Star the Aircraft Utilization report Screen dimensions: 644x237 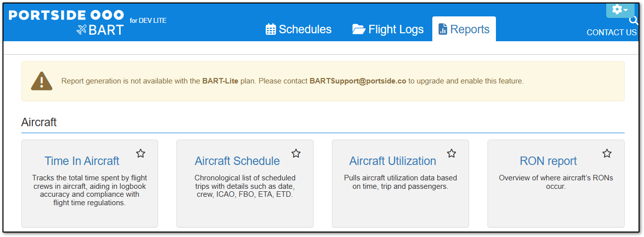coord(451,154)
